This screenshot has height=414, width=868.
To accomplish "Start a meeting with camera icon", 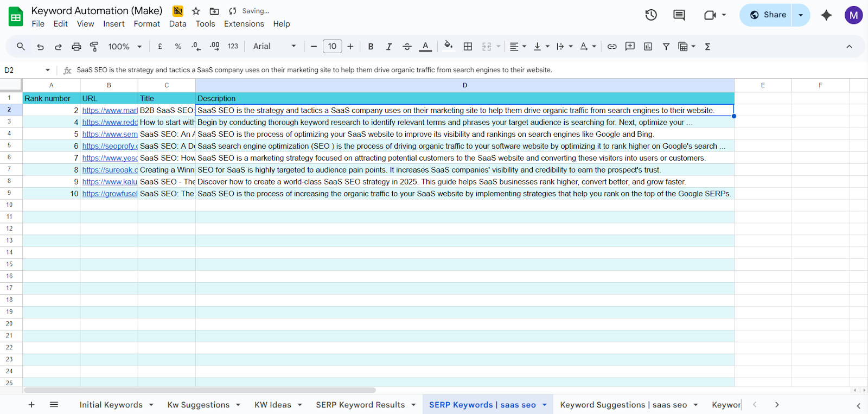I will point(710,15).
